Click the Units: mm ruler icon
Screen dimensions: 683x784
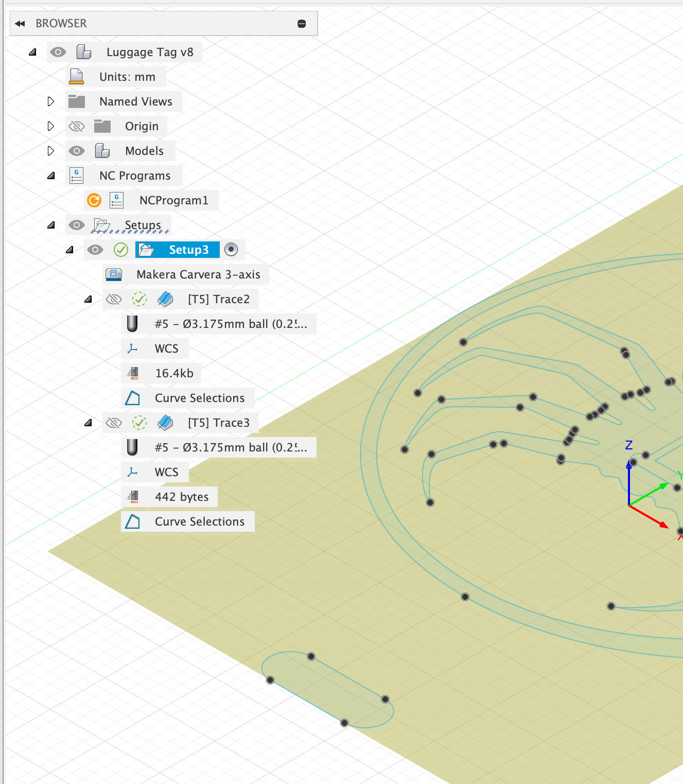pos(76,76)
